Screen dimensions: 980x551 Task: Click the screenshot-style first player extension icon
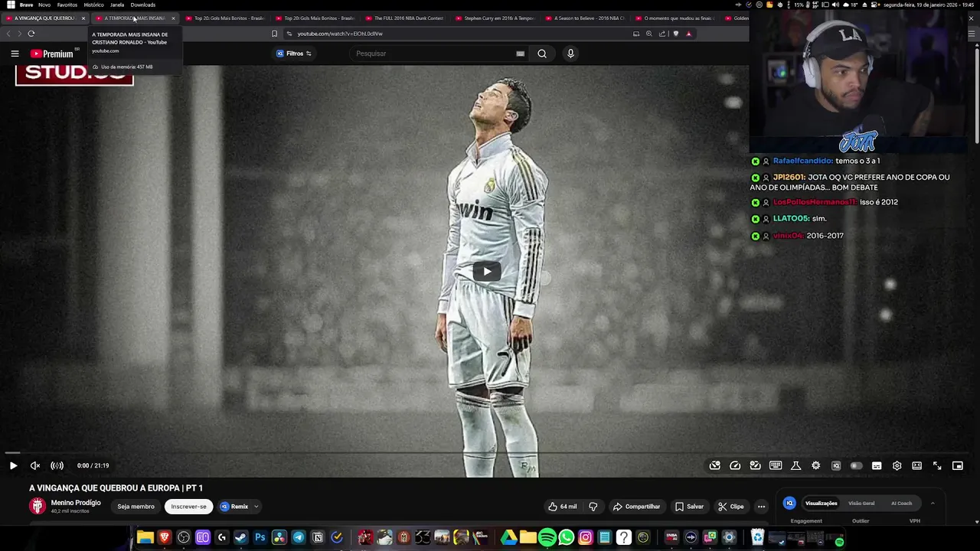[x=715, y=465]
